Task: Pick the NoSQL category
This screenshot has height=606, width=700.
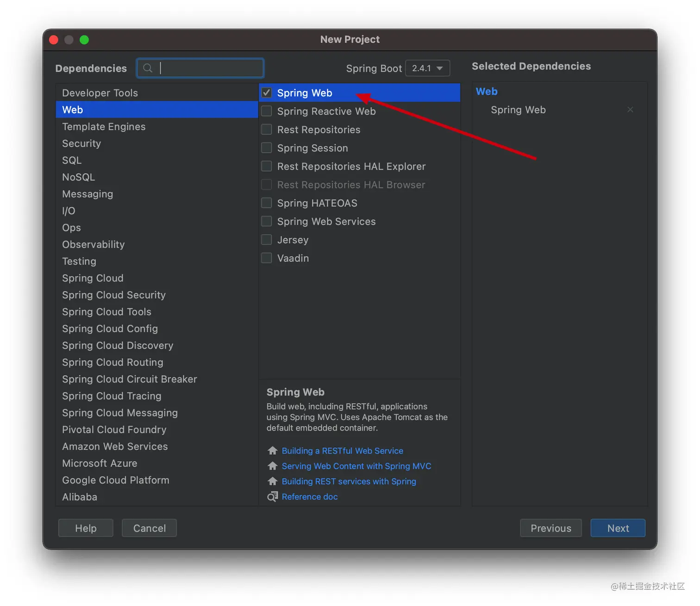Action: tap(156, 177)
